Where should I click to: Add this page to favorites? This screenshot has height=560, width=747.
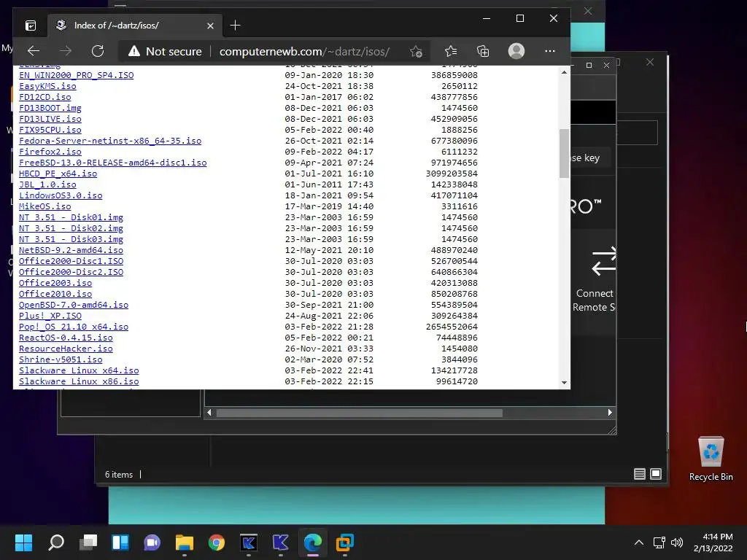click(x=416, y=52)
